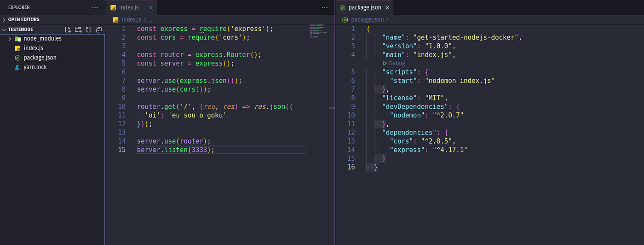Click the "scripts" key in package.json

(400, 72)
